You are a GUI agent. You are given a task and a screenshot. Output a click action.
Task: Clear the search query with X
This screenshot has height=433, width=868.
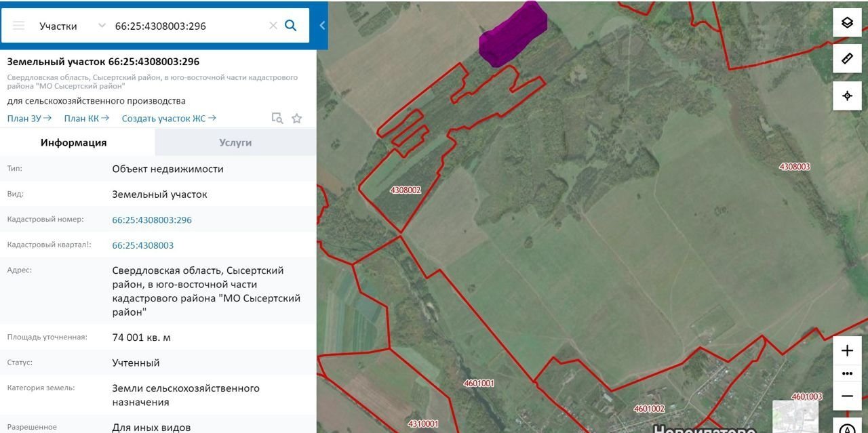tap(273, 26)
